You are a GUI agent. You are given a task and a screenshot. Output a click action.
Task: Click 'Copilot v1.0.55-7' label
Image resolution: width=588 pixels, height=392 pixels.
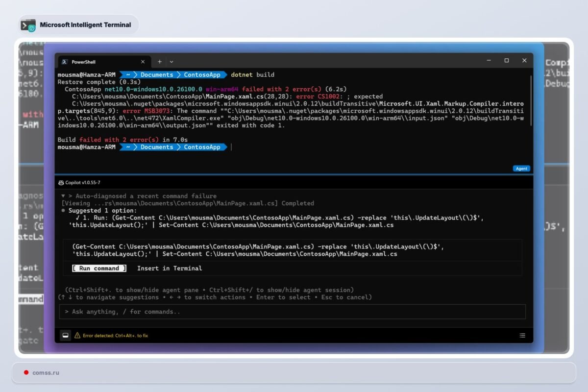coord(83,183)
